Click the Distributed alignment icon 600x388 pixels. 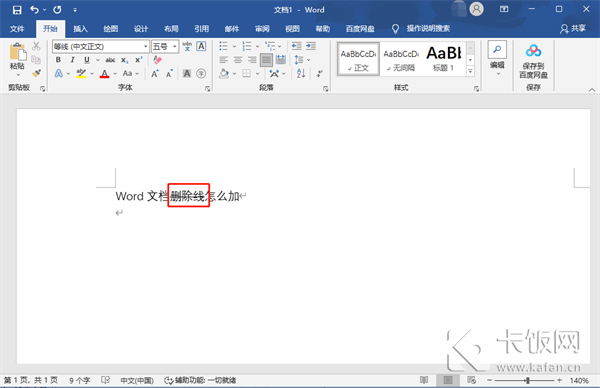tap(281, 60)
